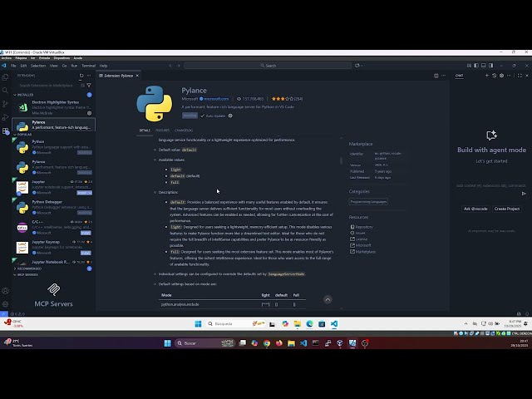Start a new chat with plus icon
The height and width of the screenshot is (399, 532).
[487, 76]
